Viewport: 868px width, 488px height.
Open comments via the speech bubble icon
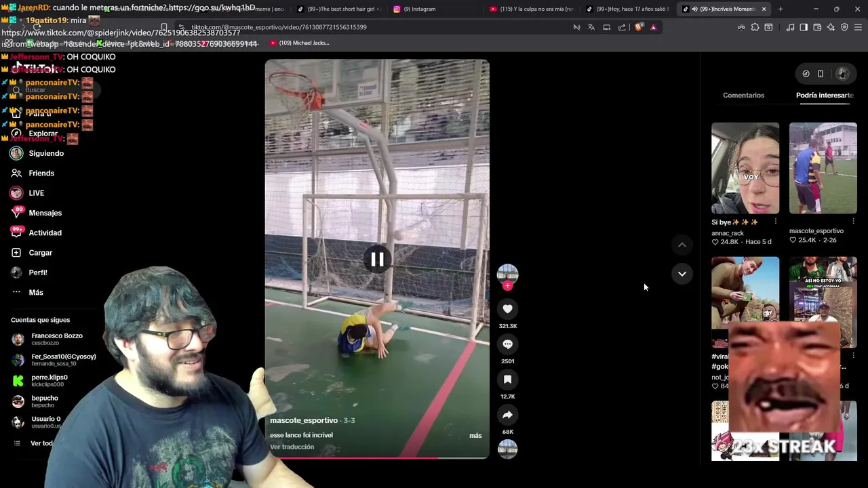click(x=507, y=344)
